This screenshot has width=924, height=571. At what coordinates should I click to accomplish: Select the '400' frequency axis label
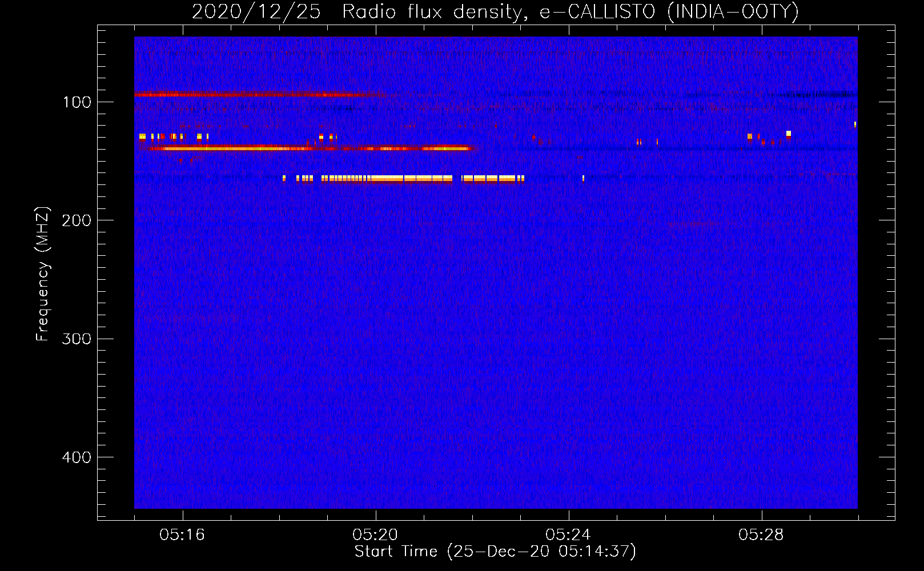click(x=77, y=457)
